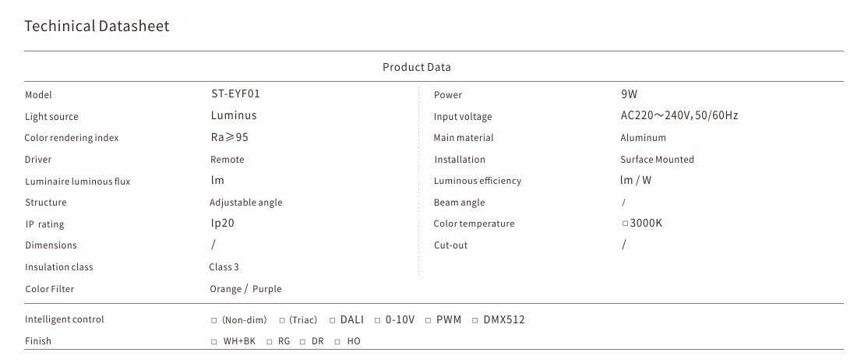Screen dimensions: 868x363
Task: Tick the 3000K color temperature box
Action: click(x=625, y=224)
